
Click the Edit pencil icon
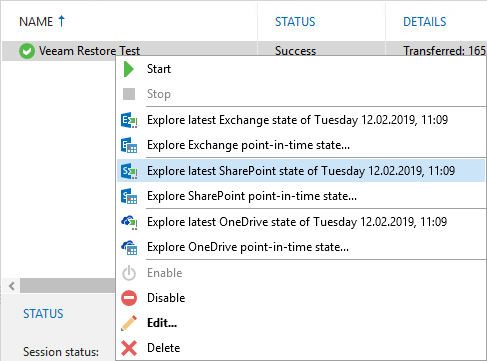(x=129, y=323)
